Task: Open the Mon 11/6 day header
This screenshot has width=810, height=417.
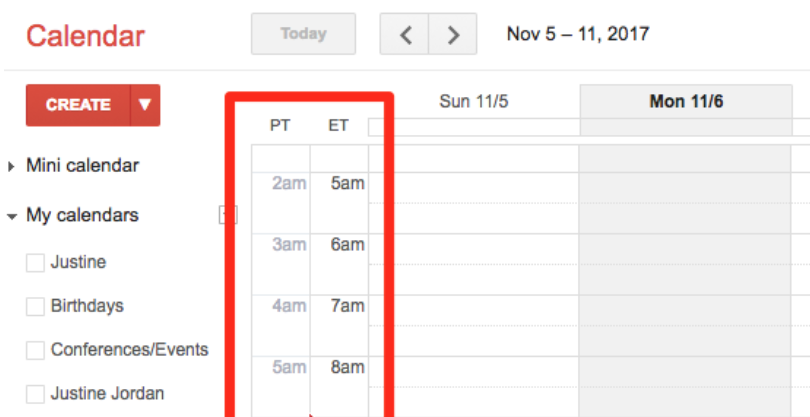Action: [686, 101]
